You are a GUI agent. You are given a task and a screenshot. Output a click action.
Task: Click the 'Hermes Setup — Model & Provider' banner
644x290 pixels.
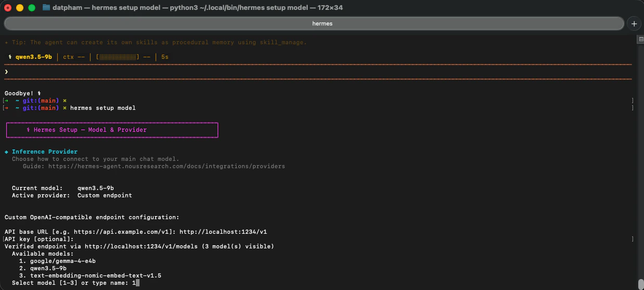pyautogui.click(x=112, y=130)
